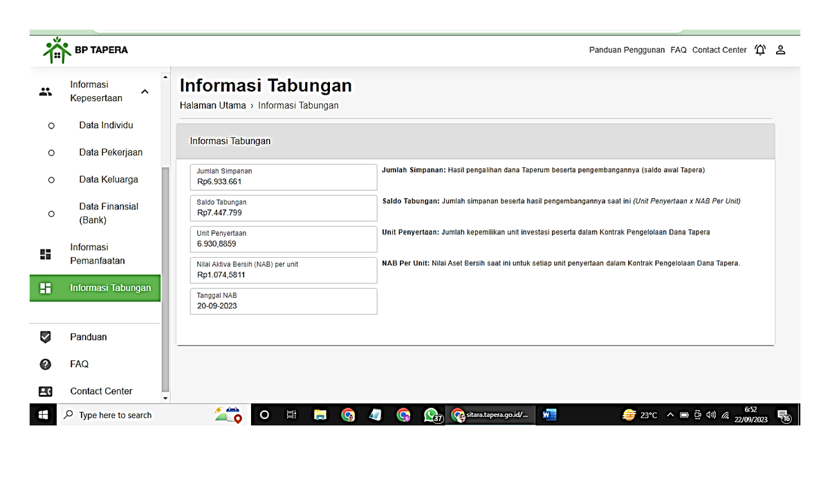Click the Jumlah Simpanan input field
830x504 pixels.
(283, 177)
